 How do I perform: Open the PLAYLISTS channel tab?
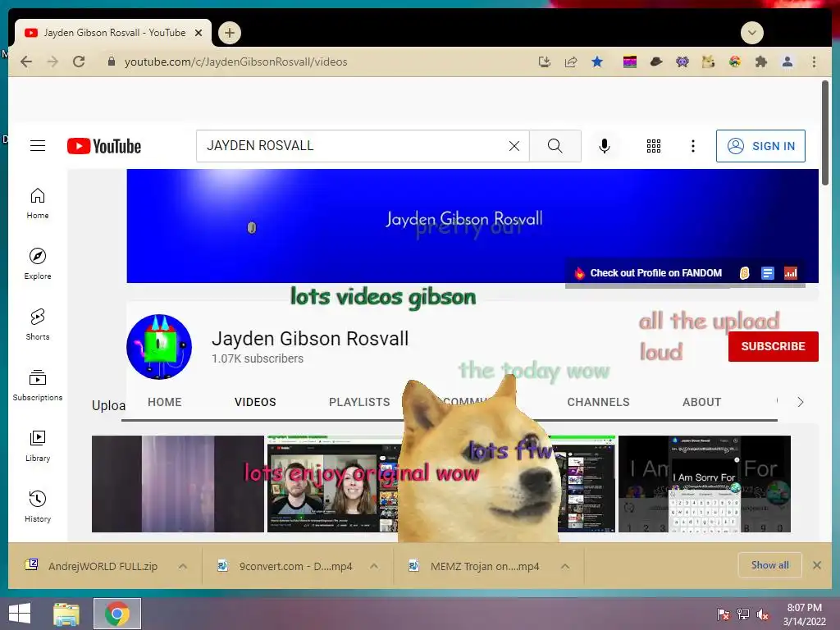[359, 402]
